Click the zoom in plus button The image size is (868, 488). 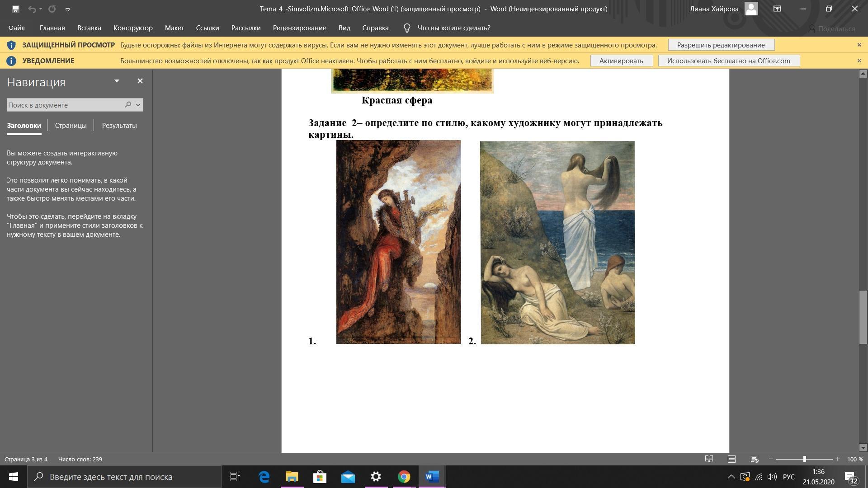(x=837, y=459)
